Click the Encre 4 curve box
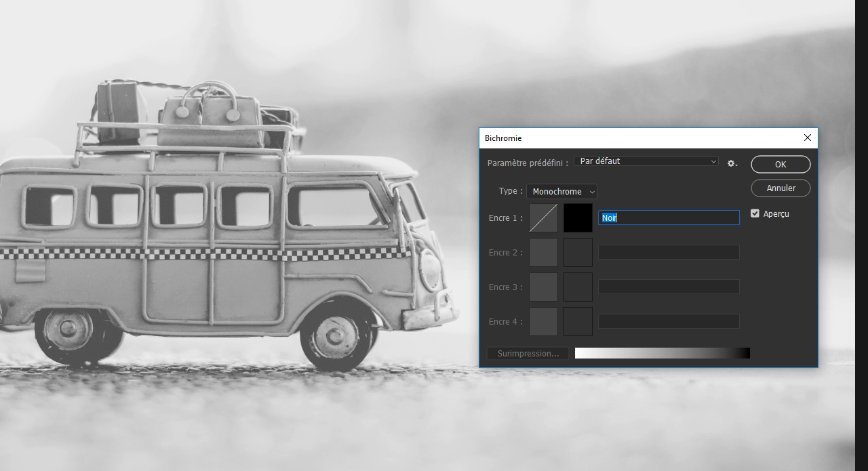The height and width of the screenshot is (471, 868). [x=543, y=321]
